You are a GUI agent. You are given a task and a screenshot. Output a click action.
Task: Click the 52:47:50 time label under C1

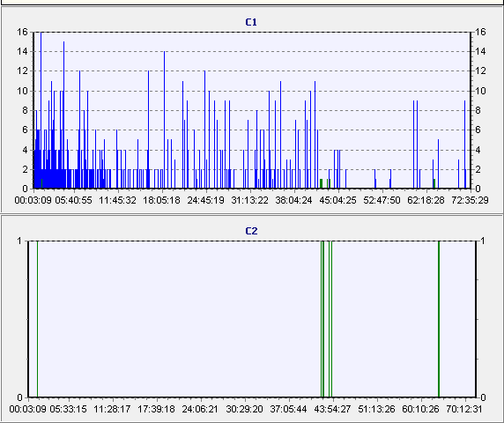point(382,200)
